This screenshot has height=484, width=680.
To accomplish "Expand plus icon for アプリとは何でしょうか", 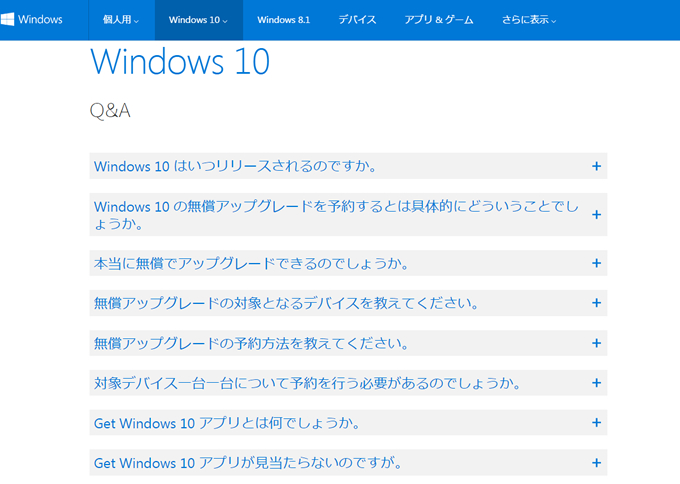I will (x=596, y=422).
